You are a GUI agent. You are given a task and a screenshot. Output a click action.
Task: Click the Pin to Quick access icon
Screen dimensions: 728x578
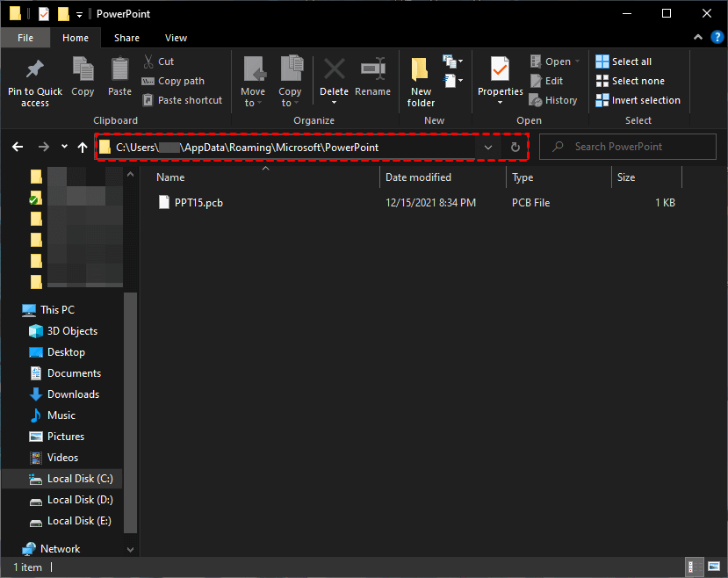[x=35, y=70]
